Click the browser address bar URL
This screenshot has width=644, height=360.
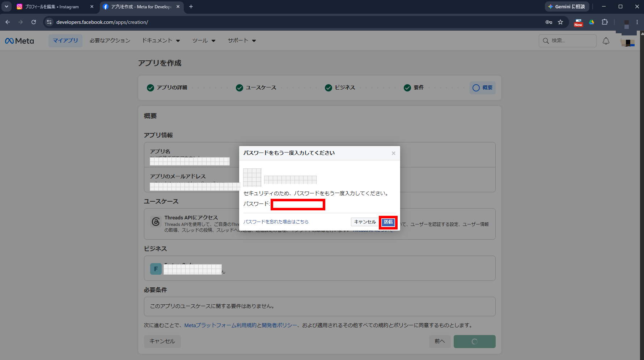102,22
